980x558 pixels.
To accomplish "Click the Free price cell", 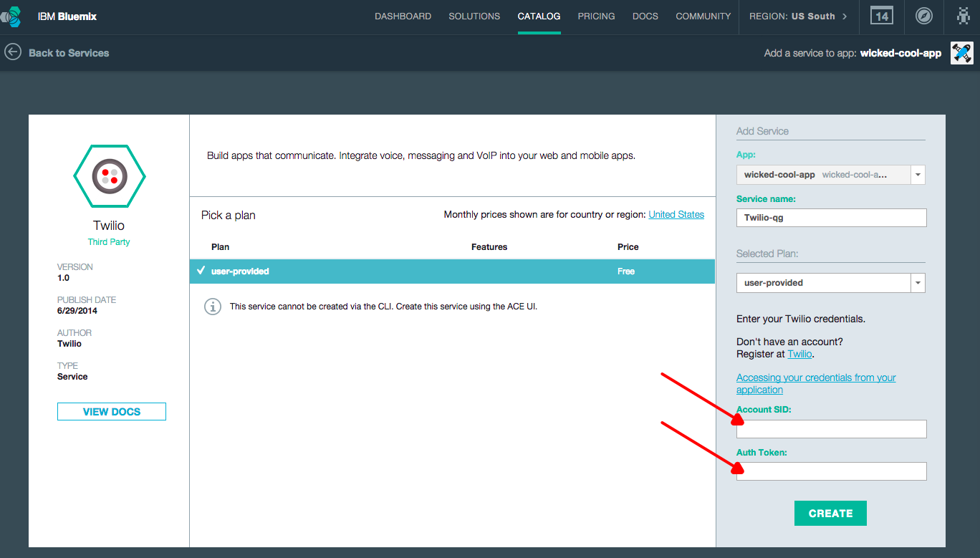I will tap(626, 271).
